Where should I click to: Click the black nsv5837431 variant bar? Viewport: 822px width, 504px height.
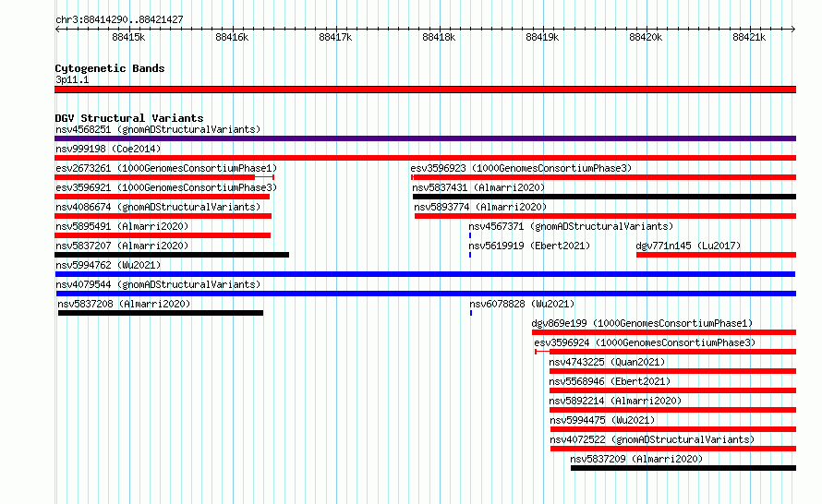tap(604, 197)
